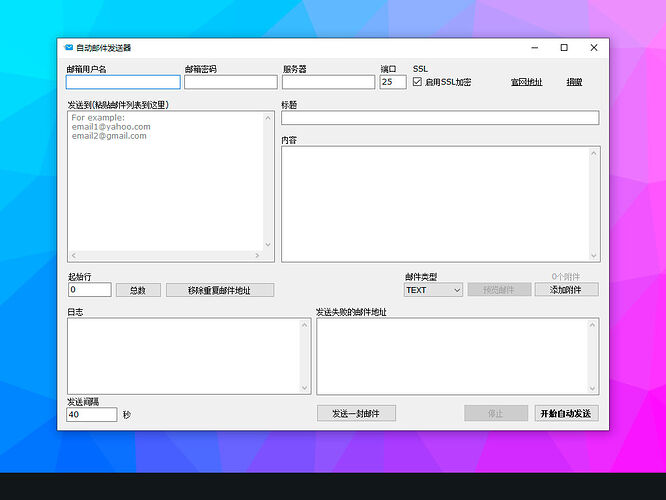Maximize the 自动邮件发送器 window
Image resolution: width=666 pixels, height=500 pixels.
click(x=564, y=47)
